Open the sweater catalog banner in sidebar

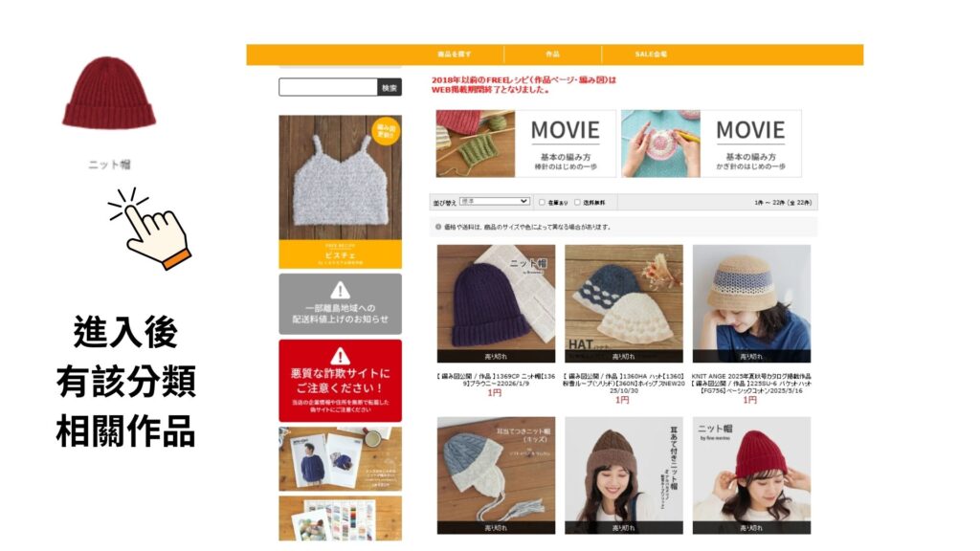(340, 459)
